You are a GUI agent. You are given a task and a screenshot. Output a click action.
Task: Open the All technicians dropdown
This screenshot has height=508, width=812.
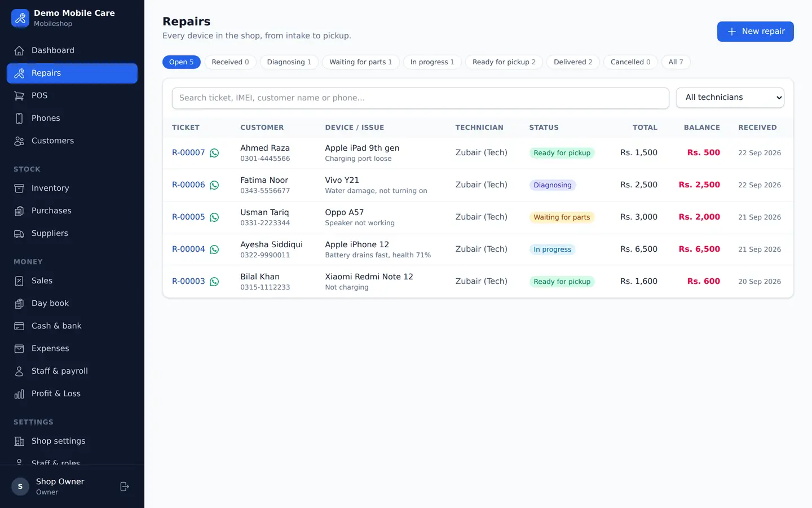coord(730,98)
